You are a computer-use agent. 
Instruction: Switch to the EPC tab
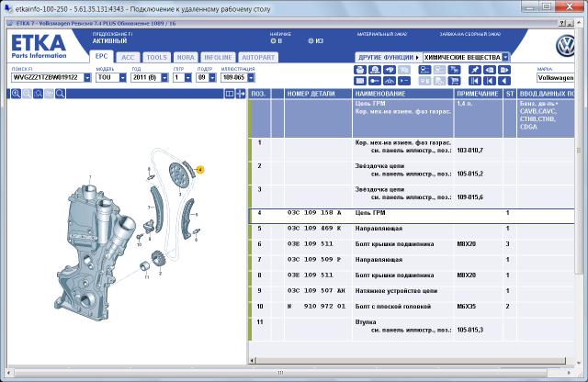pyautogui.click(x=101, y=57)
